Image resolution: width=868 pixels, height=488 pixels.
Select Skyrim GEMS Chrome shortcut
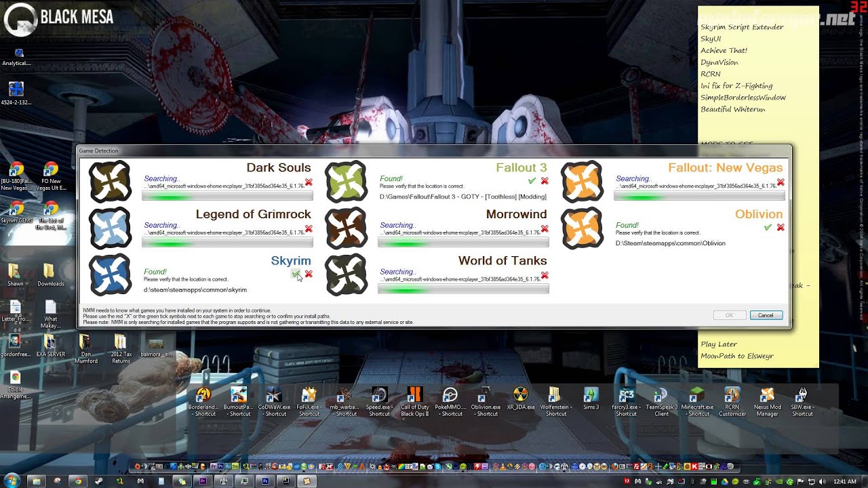(x=16, y=212)
